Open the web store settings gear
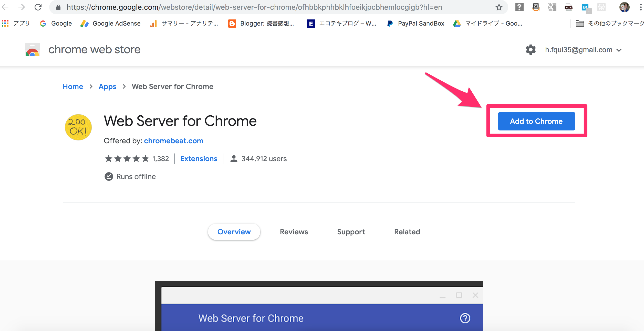 (531, 50)
